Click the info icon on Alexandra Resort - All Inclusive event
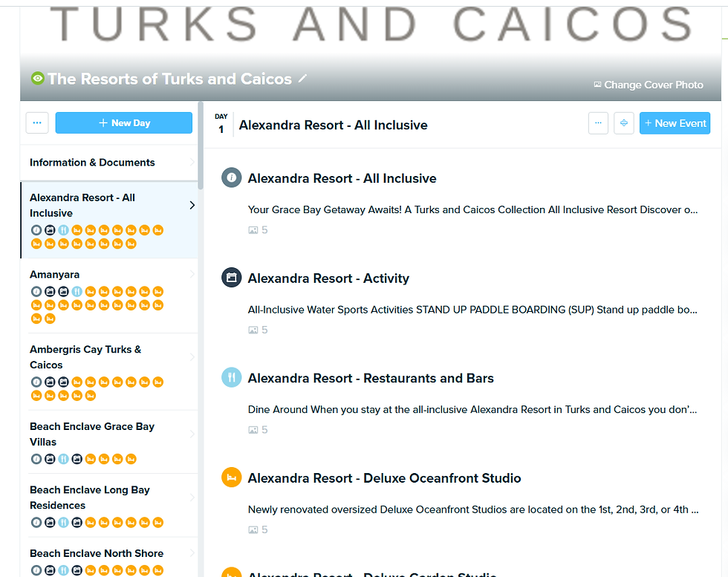 (x=231, y=177)
